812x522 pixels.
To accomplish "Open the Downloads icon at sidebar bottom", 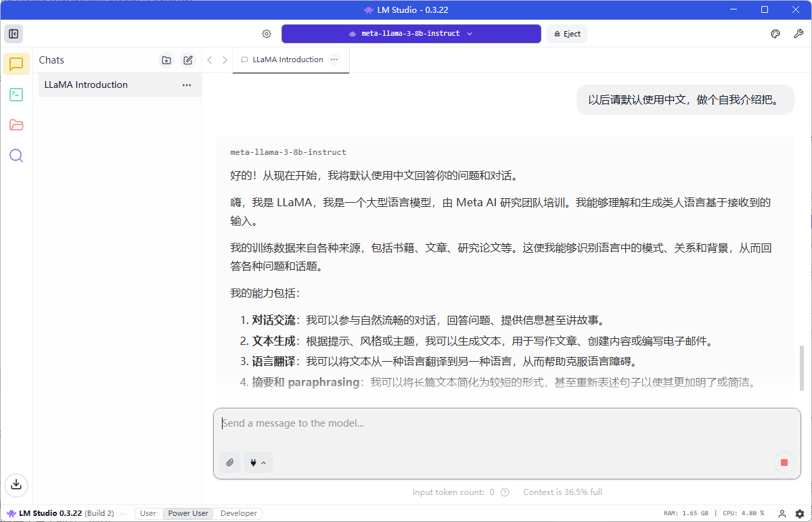I will click(x=16, y=484).
